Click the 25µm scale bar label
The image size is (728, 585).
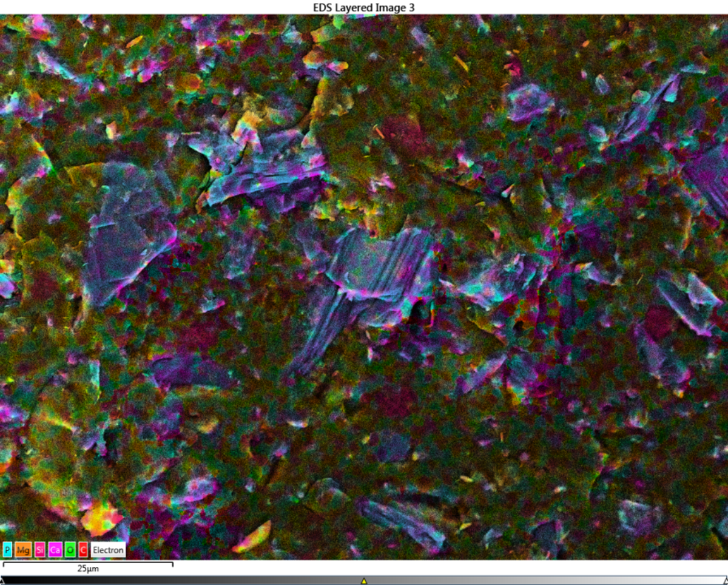coord(88,569)
